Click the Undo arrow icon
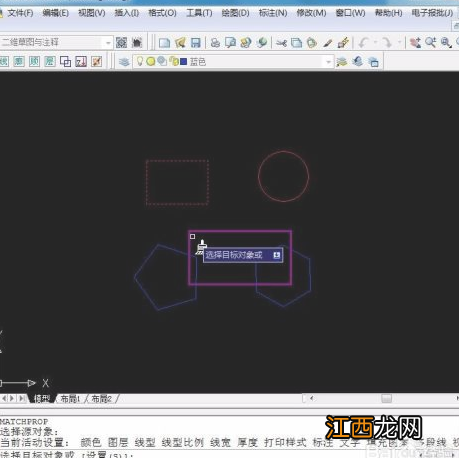This screenshot has height=458, width=459. coord(364,43)
